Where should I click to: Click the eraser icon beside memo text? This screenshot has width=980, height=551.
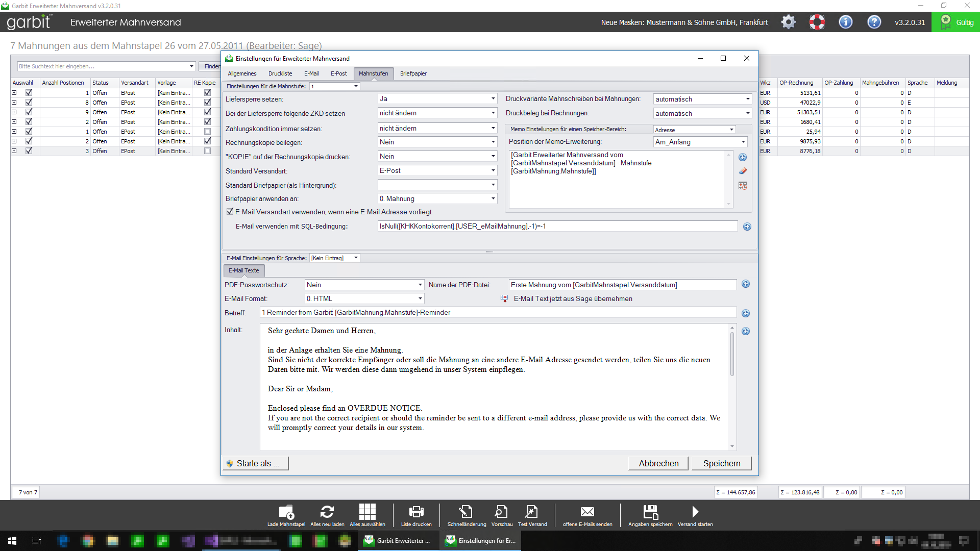(743, 171)
